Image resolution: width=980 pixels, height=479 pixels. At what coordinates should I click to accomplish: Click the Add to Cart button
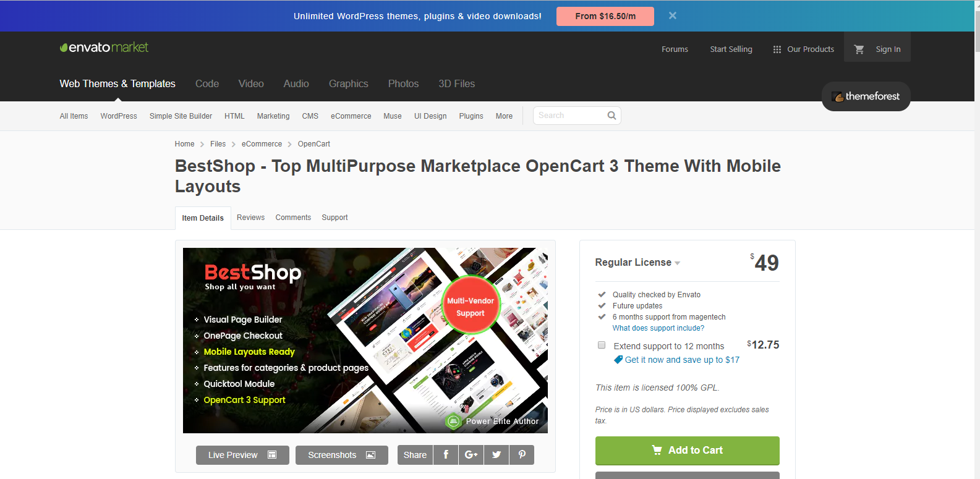687,451
